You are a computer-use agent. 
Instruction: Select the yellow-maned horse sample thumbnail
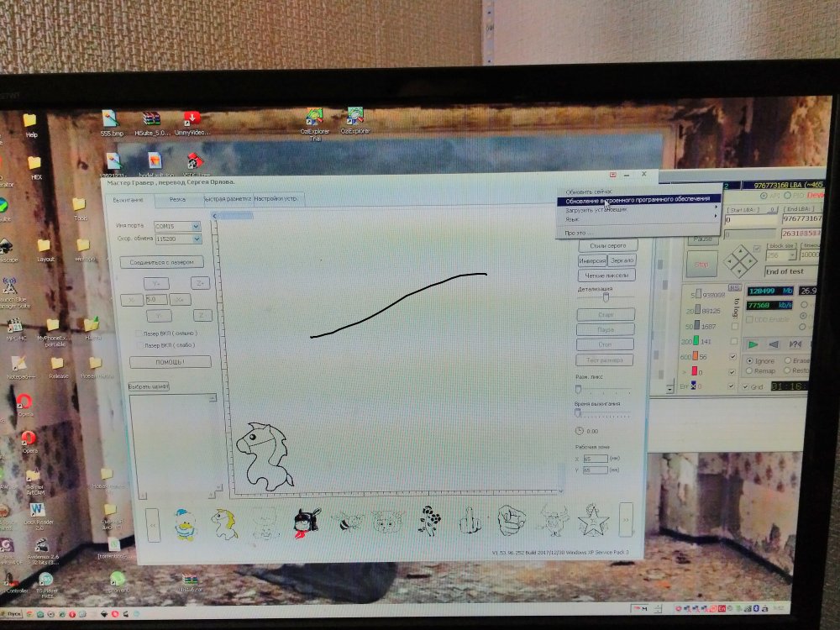224,523
